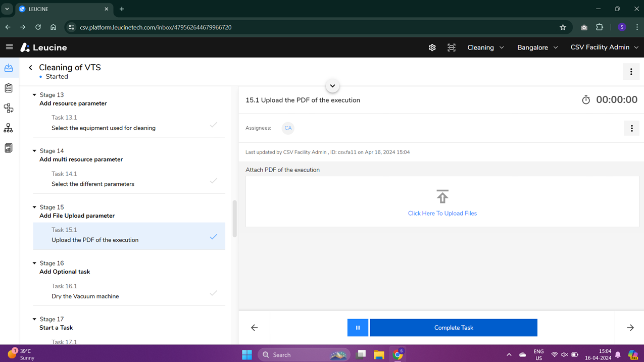Click the Click Here To Upload Files link
This screenshot has height=362, width=644.
442,213
